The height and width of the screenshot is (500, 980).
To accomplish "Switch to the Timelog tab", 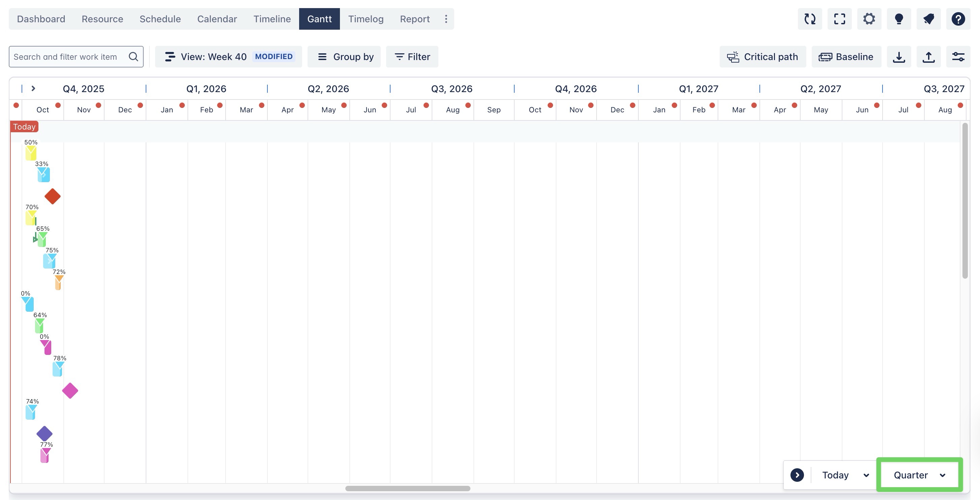I will 366,19.
